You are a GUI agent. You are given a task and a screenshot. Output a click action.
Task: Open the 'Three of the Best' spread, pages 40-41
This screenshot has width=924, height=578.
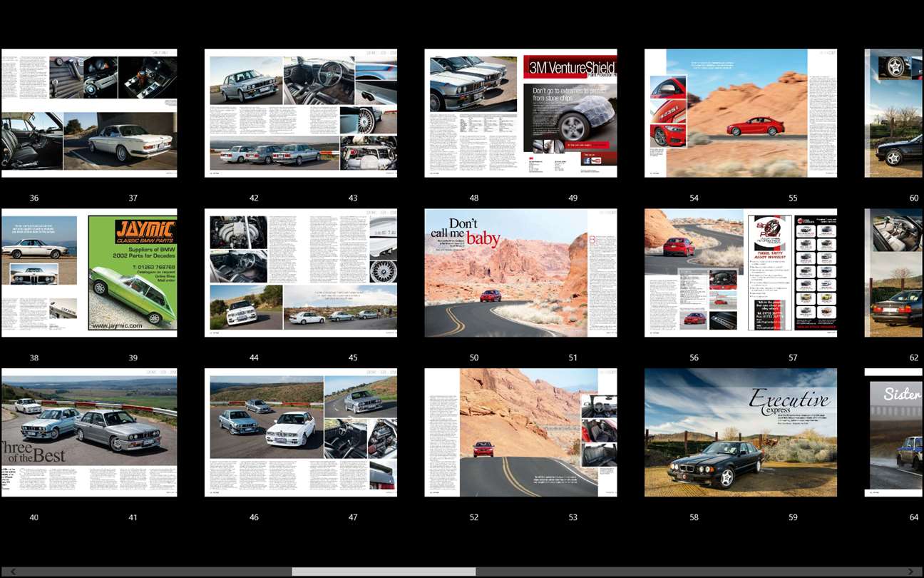pos(89,432)
